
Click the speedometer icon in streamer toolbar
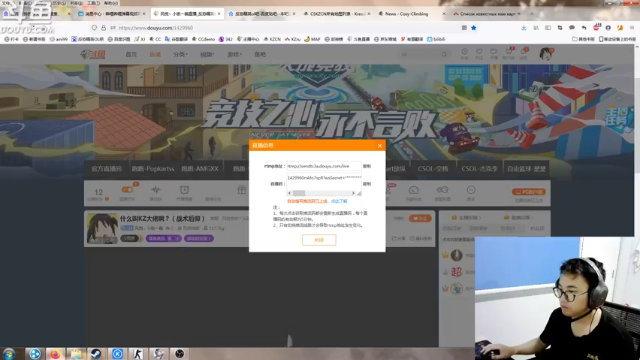click(x=413, y=190)
